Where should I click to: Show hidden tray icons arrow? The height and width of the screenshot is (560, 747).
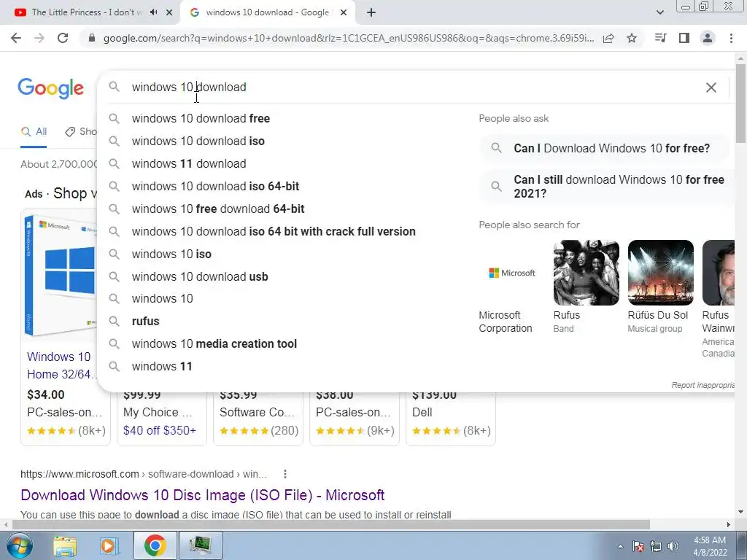click(x=620, y=546)
